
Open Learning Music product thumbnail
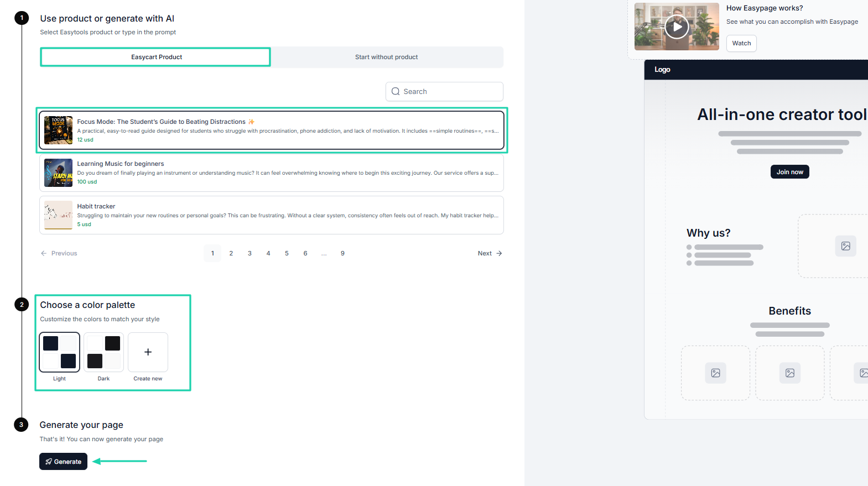pyautogui.click(x=58, y=173)
